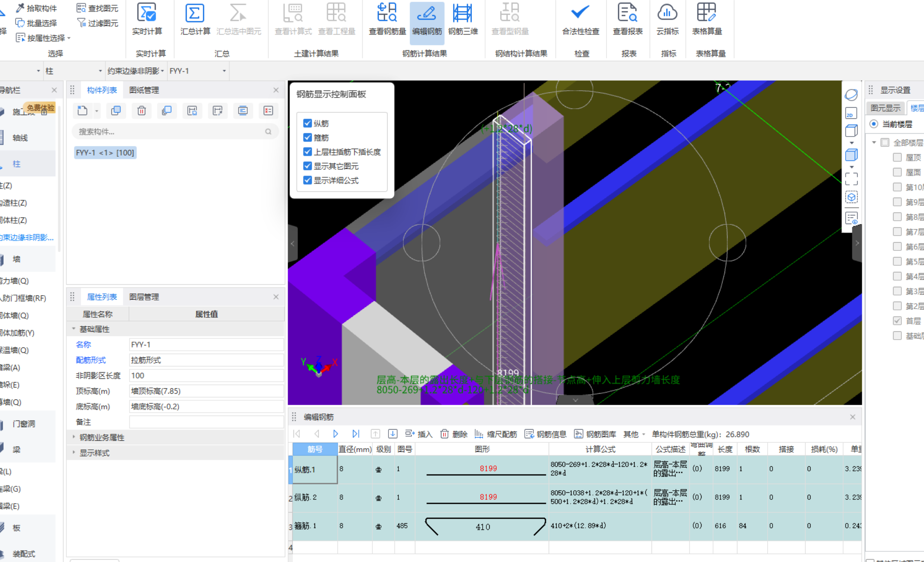Select FYY-1 <1> [100] component item
The image size is (924, 562).
click(x=105, y=153)
